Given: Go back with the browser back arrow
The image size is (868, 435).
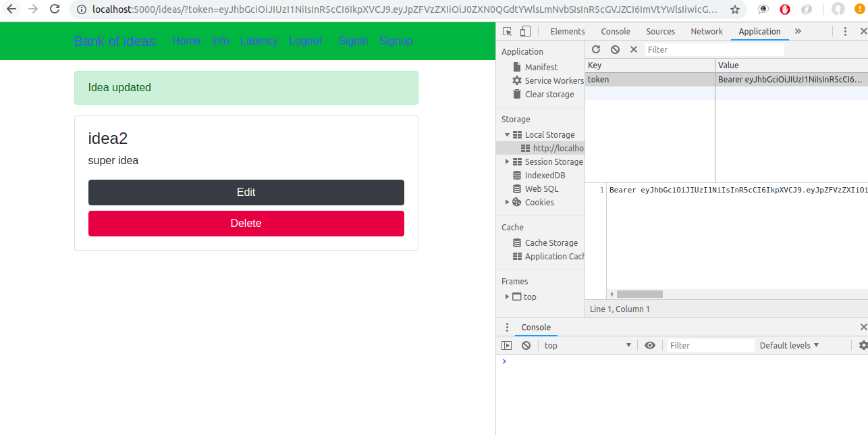Looking at the screenshot, I should coord(11,9).
